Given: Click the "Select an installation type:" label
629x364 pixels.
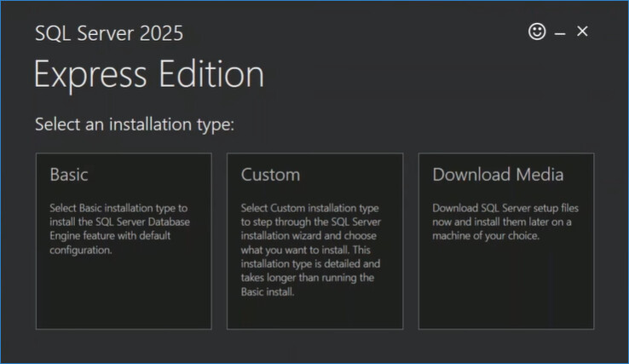Looking at the screenshot, I should point(135,125).
